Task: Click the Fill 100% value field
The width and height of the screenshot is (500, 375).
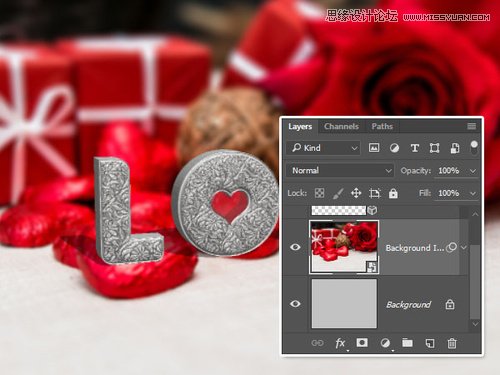Action: click(449, 193)
